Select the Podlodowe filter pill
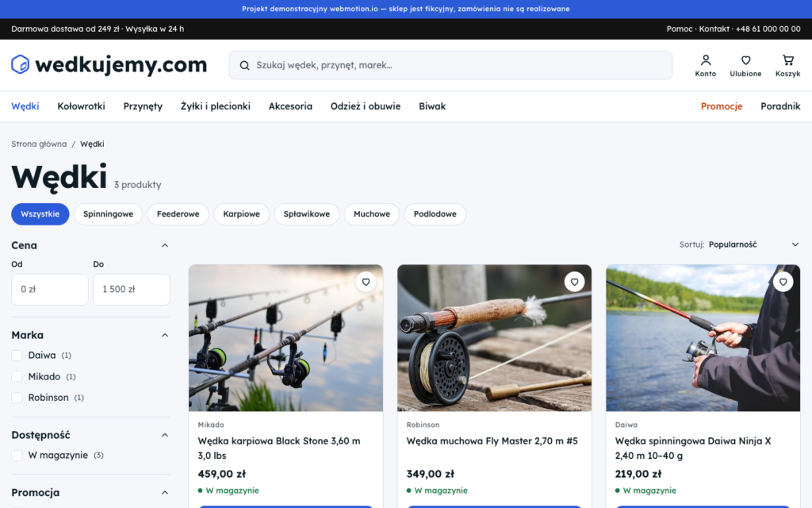 (x=435, y=214)
